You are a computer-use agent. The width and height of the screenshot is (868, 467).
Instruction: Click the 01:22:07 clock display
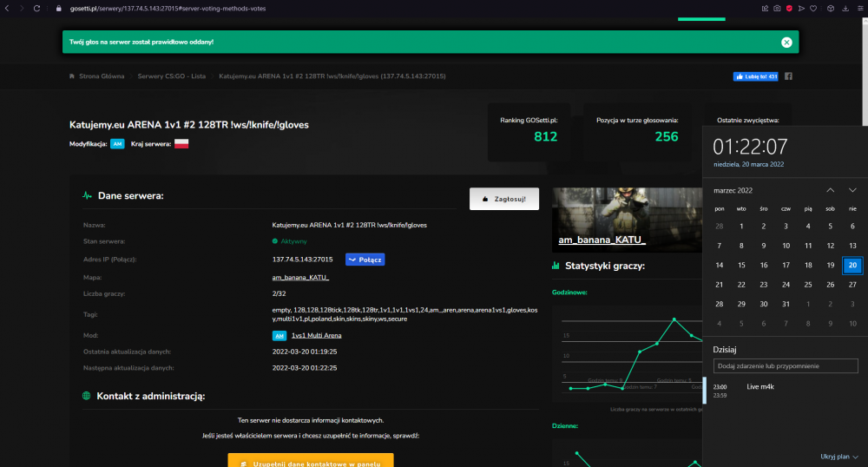tap(750, 147)
